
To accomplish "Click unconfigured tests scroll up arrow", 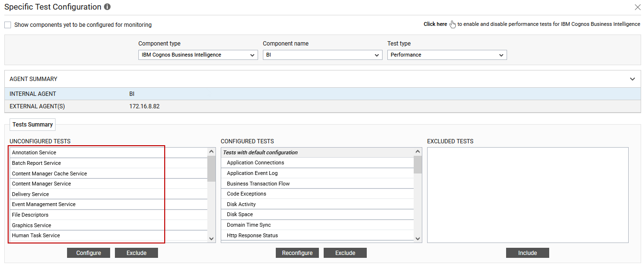I will (212, 151).
